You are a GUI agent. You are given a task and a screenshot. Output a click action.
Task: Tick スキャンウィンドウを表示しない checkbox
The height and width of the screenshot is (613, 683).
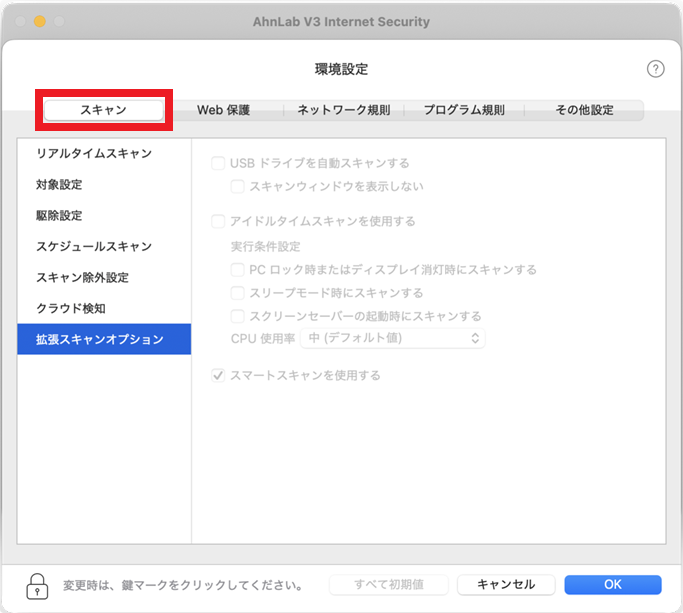click(237, 186)
